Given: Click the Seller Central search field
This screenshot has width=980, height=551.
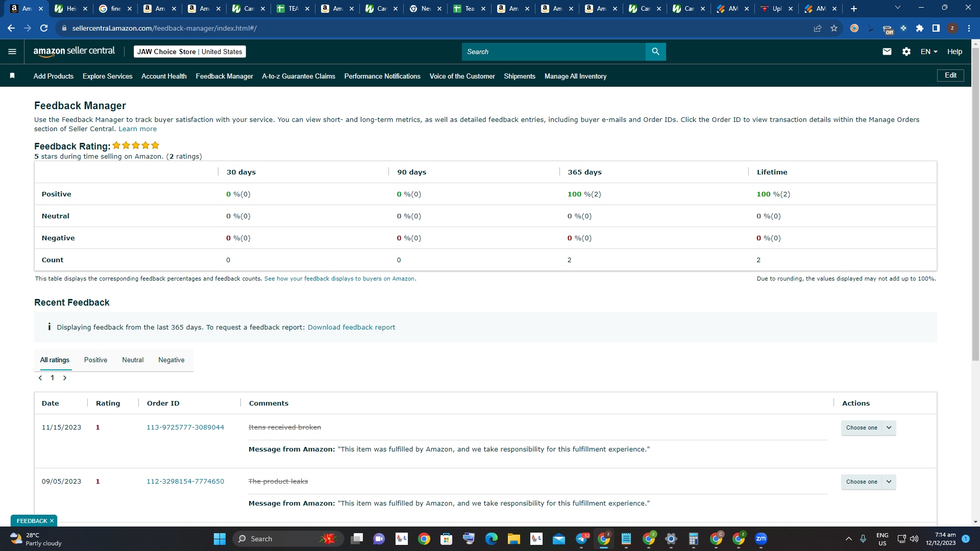Looking at the screenshot, I should pos(554,52).
